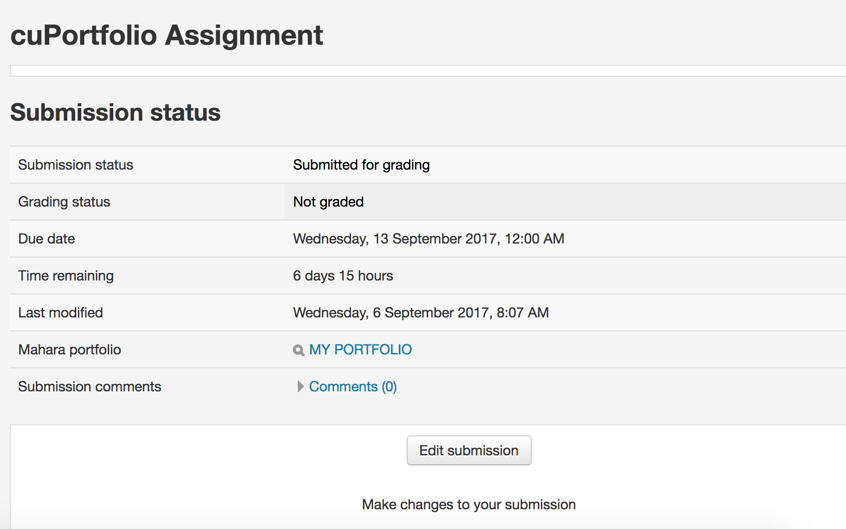The height and width of the screenshot is (529, 846).
Task: Click the magnifier icon beside MY PORTFOLIO
Action: [x=298, y=350]
